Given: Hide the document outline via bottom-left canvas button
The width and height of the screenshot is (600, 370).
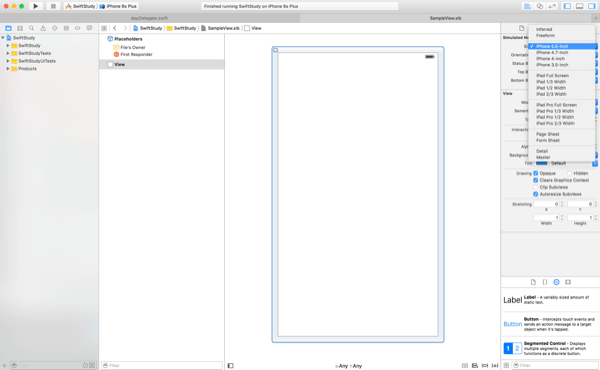Looking at the screenshot, I should 230,366.
